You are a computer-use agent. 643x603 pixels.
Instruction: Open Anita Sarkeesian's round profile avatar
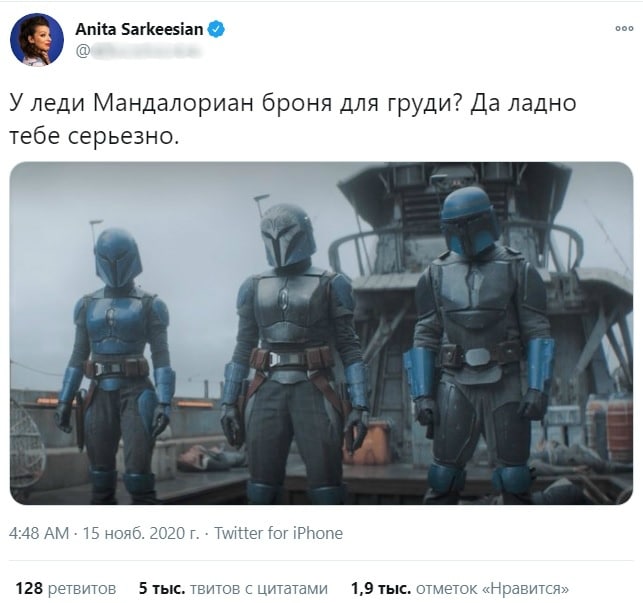37,39
